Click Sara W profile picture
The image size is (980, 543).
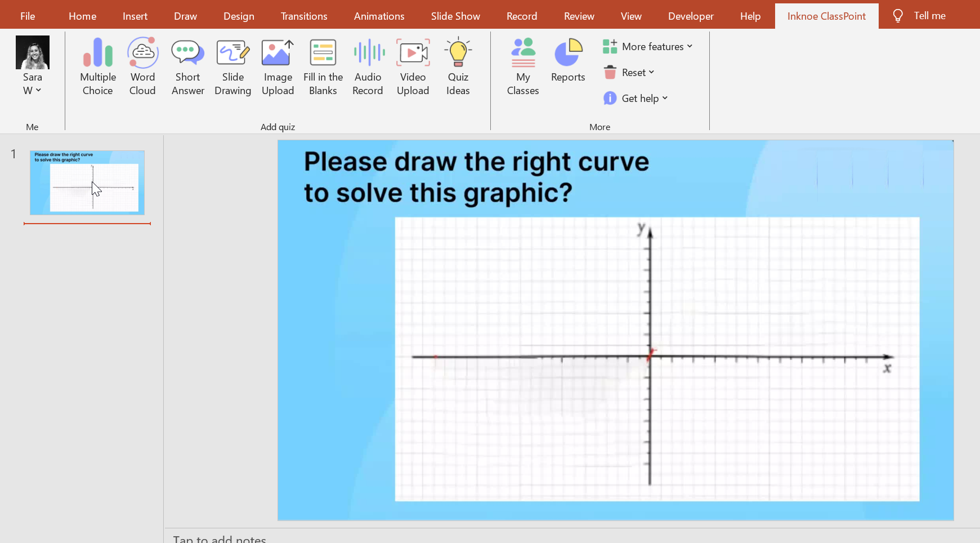(x=33, y=52)
